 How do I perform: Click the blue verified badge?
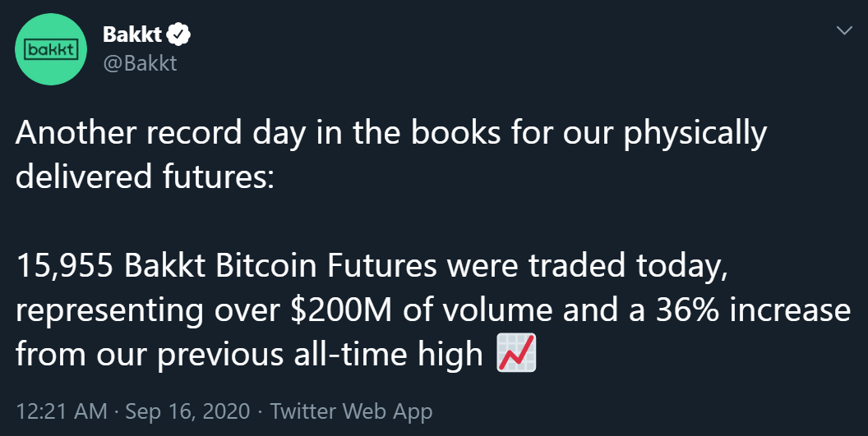[179, 34]
